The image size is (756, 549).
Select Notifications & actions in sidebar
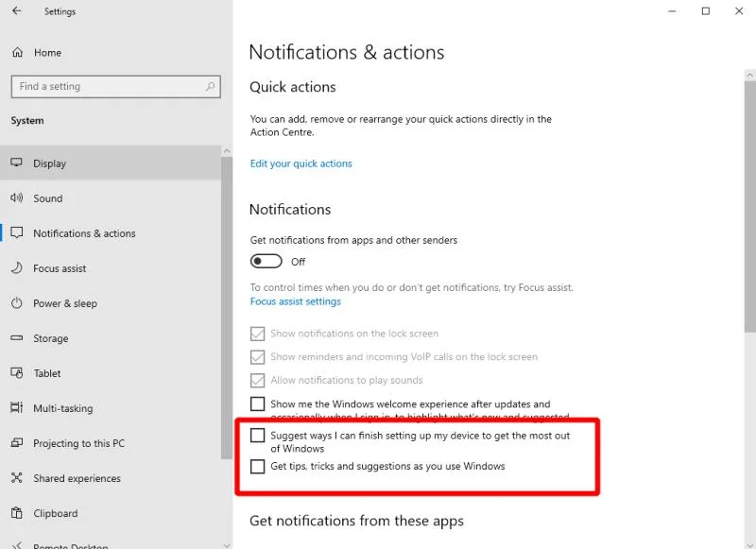tap(111, 233)
